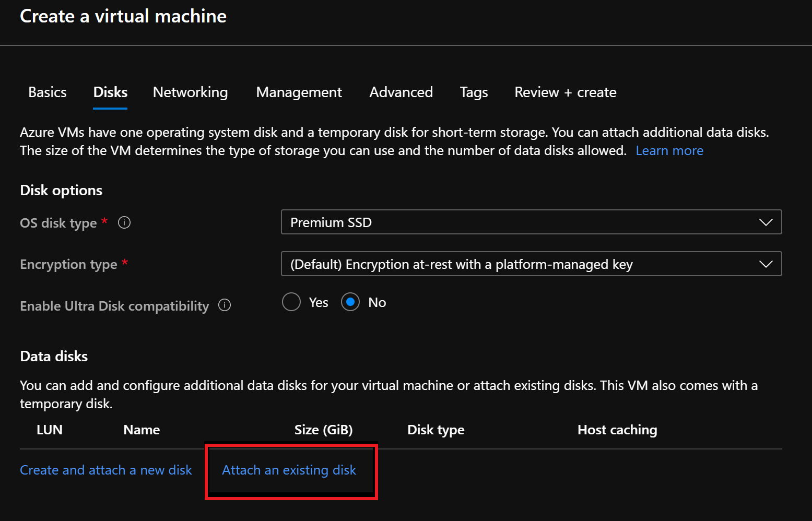This screenshot has height=521, width=812.
Task: Switch to the Basics tab
Action: pyautogui.click(x=48, y=92)
